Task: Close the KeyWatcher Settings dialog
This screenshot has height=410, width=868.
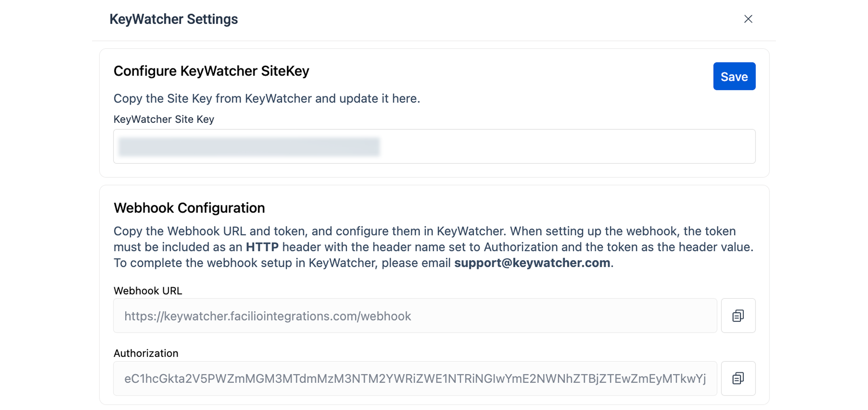Action: pos(748,19)
